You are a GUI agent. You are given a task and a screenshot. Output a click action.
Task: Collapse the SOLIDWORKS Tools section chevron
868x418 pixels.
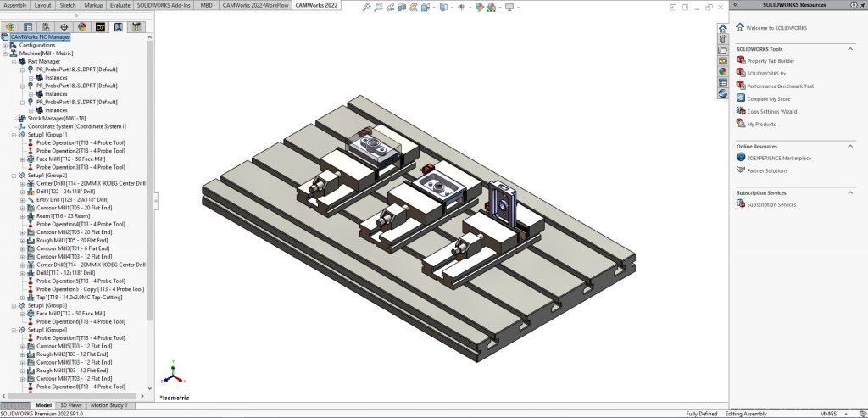pos(850,49)
